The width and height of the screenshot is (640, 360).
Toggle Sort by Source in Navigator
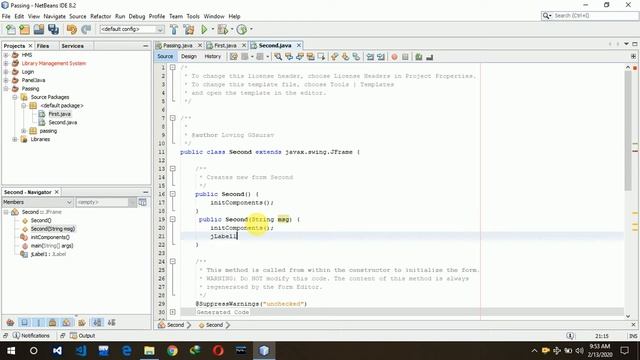pos(111,323)
